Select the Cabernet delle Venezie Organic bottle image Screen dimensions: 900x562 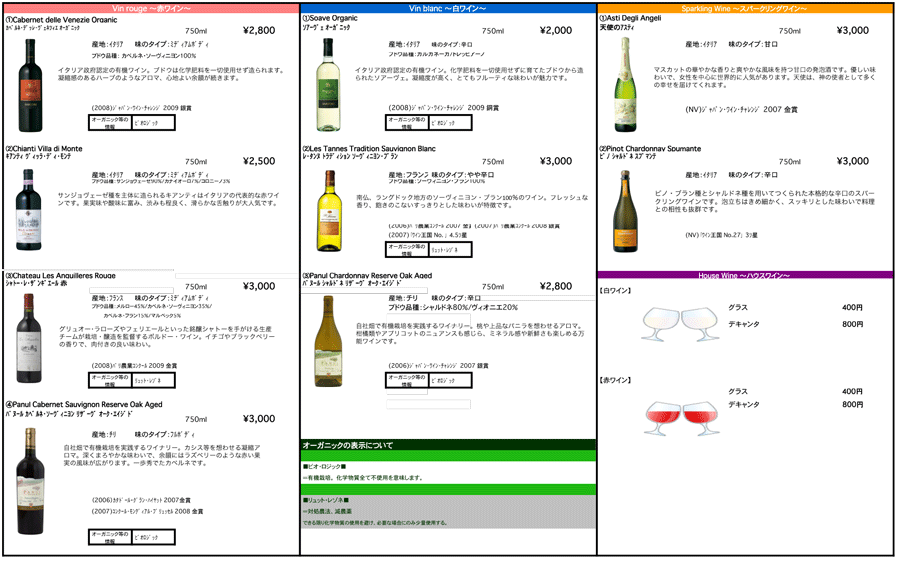(30, 86)
